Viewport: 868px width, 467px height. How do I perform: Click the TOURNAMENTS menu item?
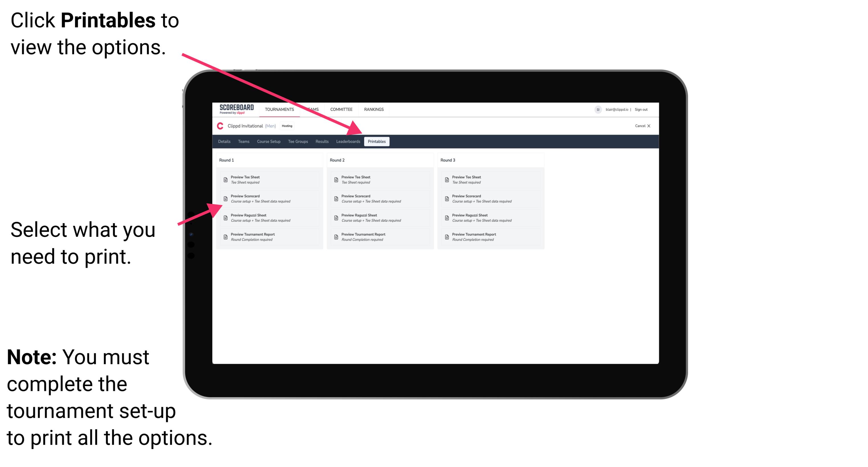tap(280, 111)
